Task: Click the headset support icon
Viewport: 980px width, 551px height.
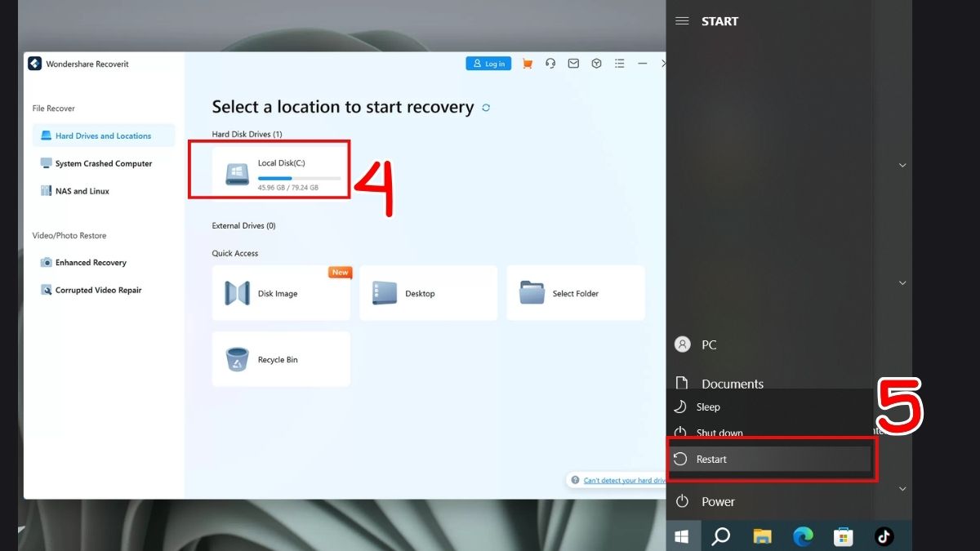Action: tap(550, 63)
